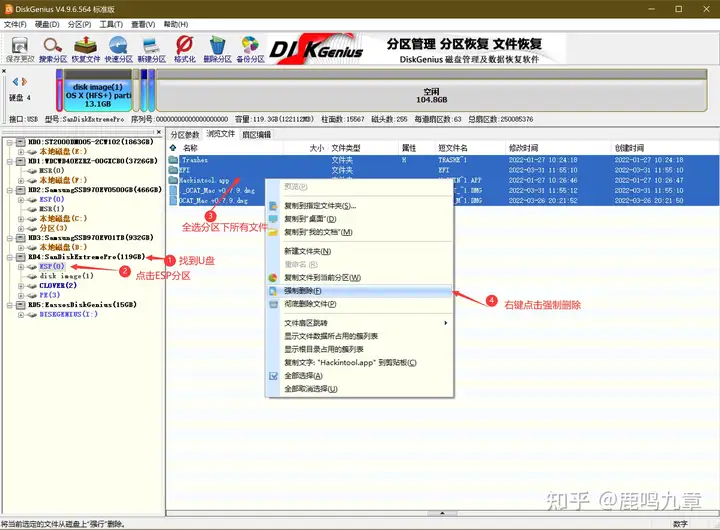
Task: Click the horizontal scrollbar below the file list
Action: pyautogui.click(x=442, y=513)
